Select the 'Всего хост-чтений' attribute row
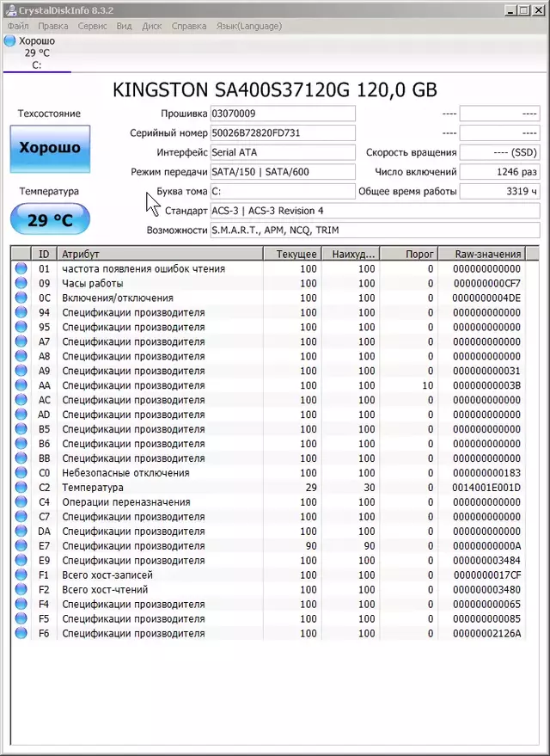Viewport: 550px width, 756px height. point(268,589)
